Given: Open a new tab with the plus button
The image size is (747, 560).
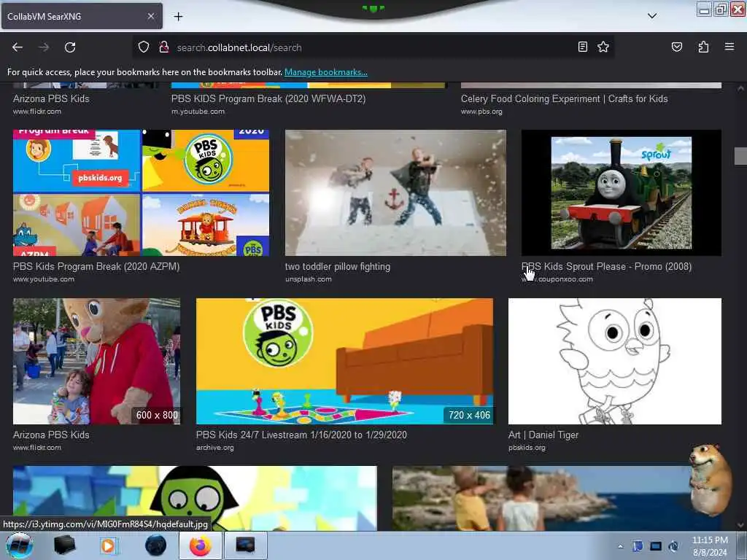Looking at the screenshot, I should pyautogui.click(x=178, y=17).
